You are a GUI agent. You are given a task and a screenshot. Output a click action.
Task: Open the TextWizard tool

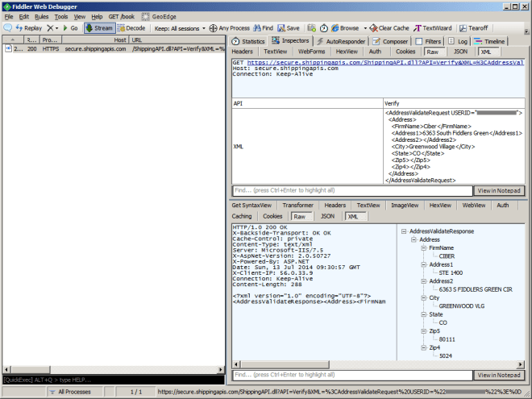(434, 27)
